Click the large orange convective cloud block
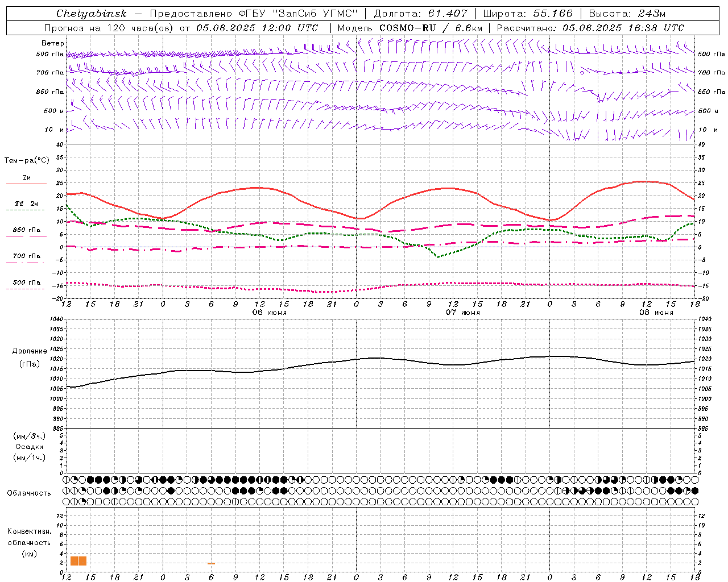The image size is (728, 582). [x=78, y=561]
